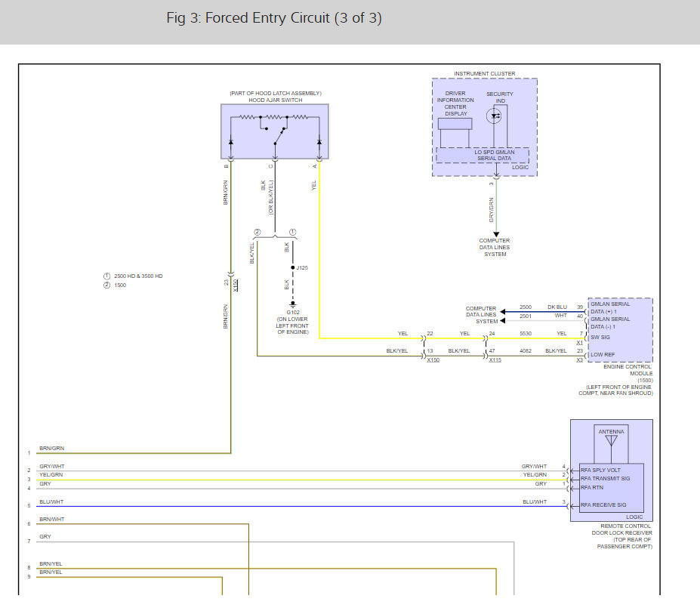Click the (LEFT FRONT OF ENGINE COMPT, NEAR FAN SHROUD) note
This screenshot has height=611, width=700.
coord(615,390)
